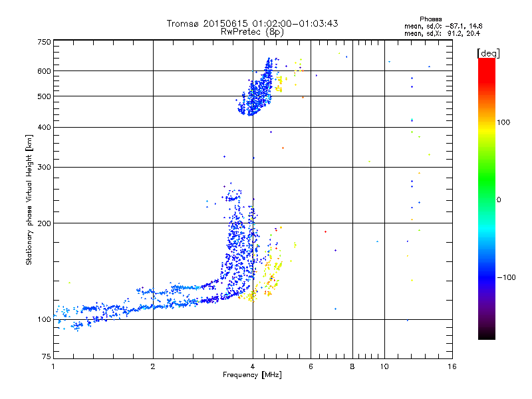The image size is (532, 399).
Task: Pick the black bottom of the phase colorbar
Action: pos(487,335)
